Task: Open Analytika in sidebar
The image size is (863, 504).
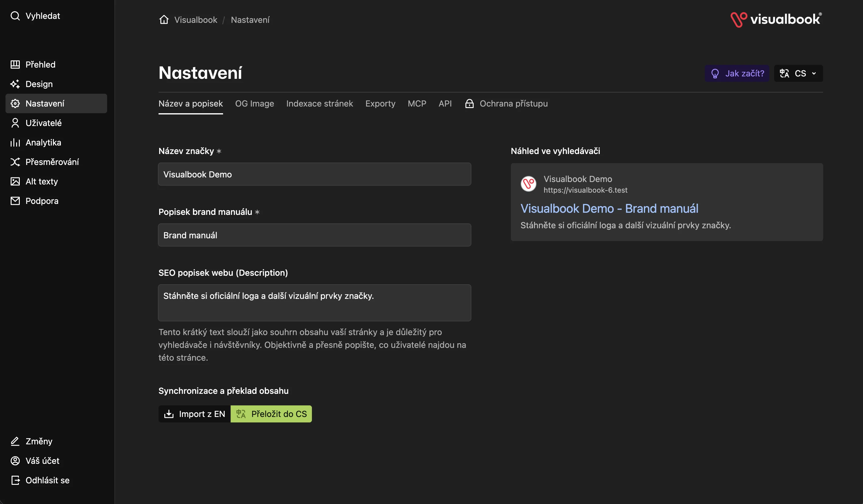Action: pos(56,142)
